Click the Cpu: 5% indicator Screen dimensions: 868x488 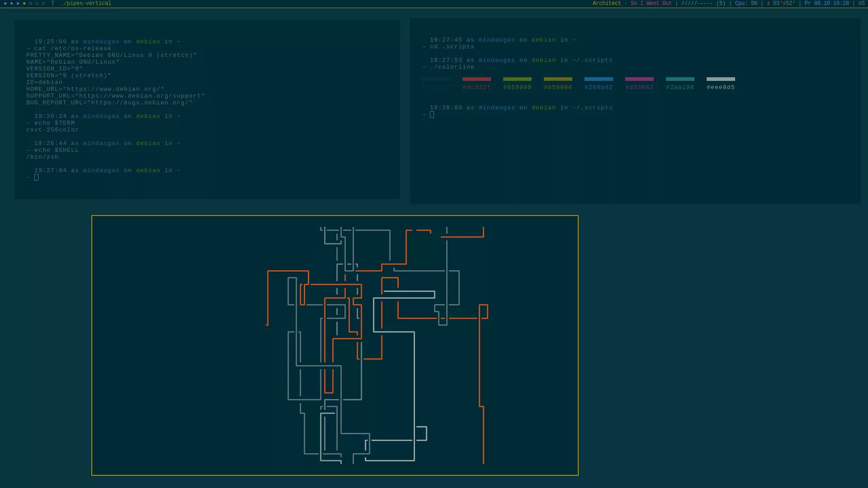pos(745,3)
